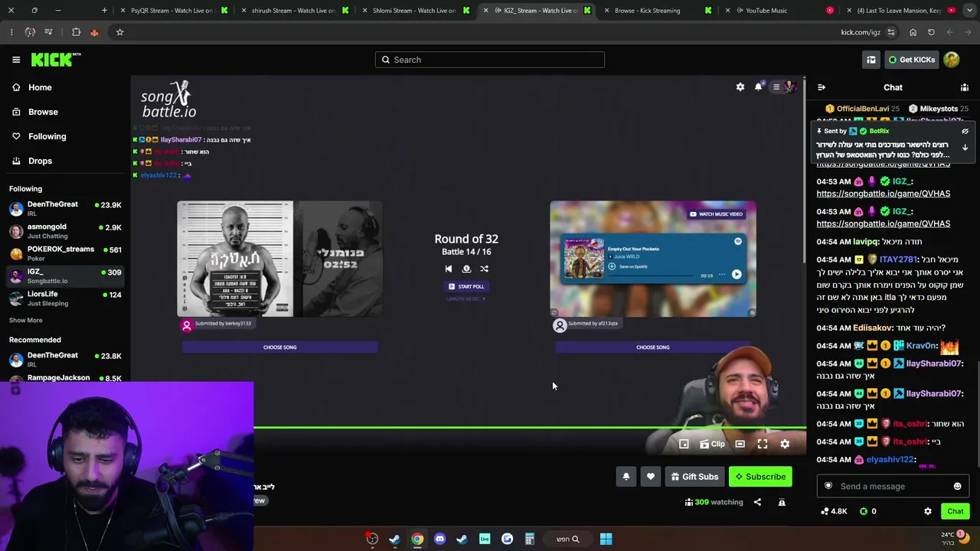
Task: Click the START POLL button
Action: point(466,286)
